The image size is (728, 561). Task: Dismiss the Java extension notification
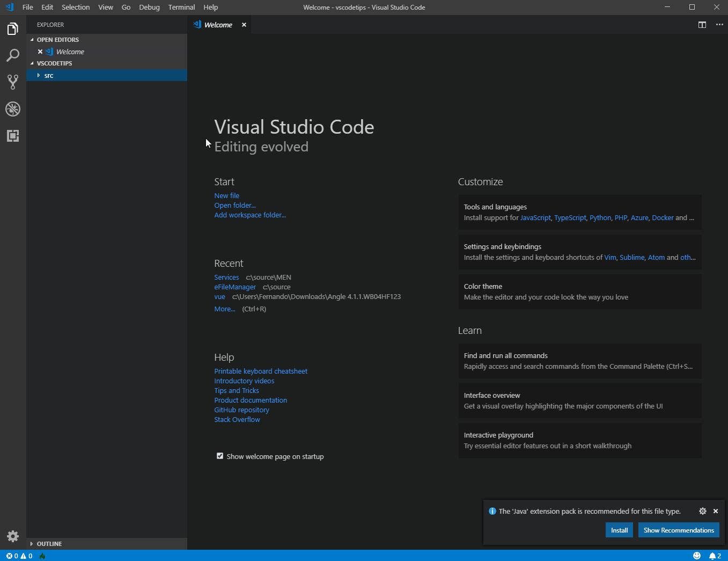[716, 511]
